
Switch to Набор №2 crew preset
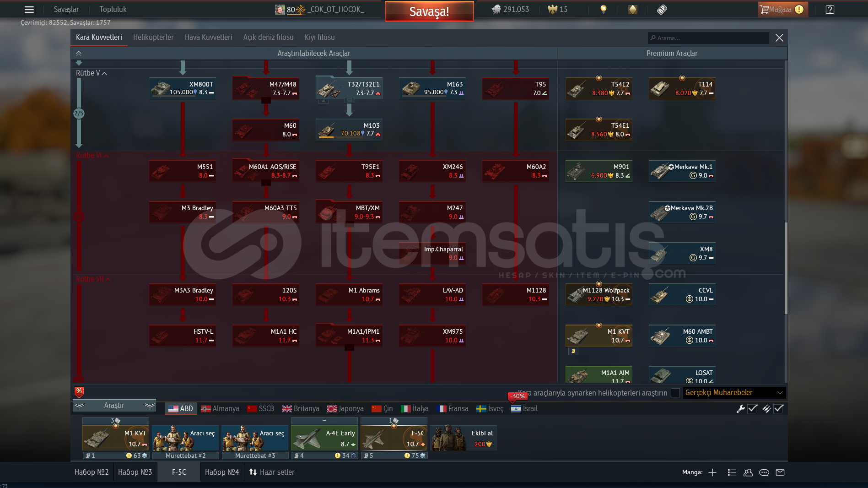click(x=92, y=472)
